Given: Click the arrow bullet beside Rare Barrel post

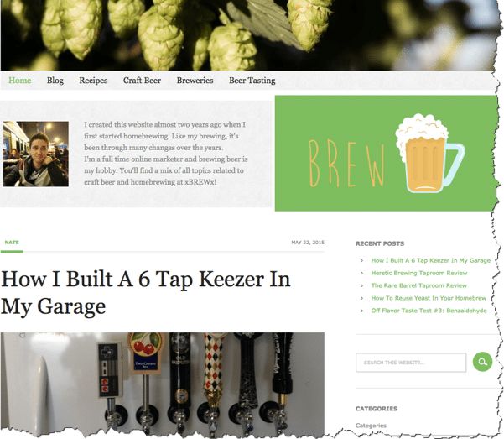Looking at the screenshot, I should point(362,285).
